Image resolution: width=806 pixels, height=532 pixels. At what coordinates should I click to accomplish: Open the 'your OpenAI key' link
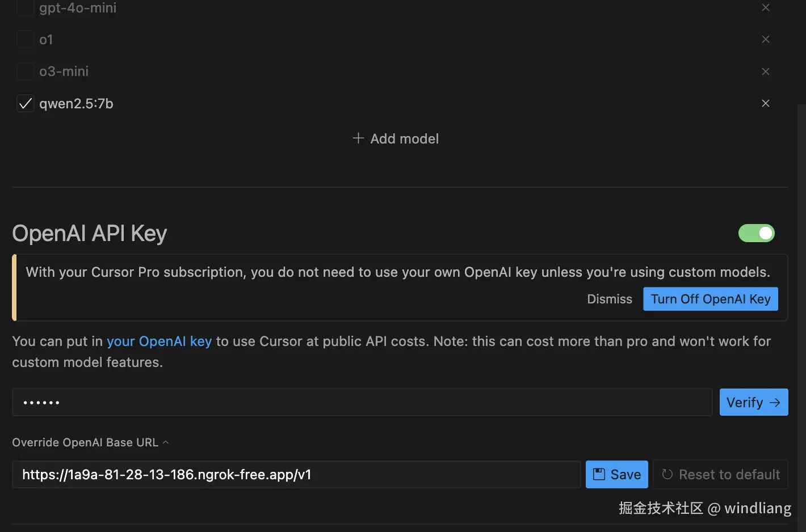[159, 341]
